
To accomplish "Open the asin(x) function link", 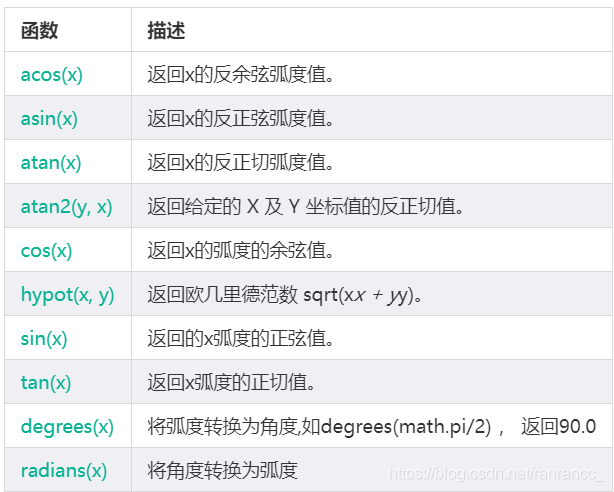I will 49,118.
